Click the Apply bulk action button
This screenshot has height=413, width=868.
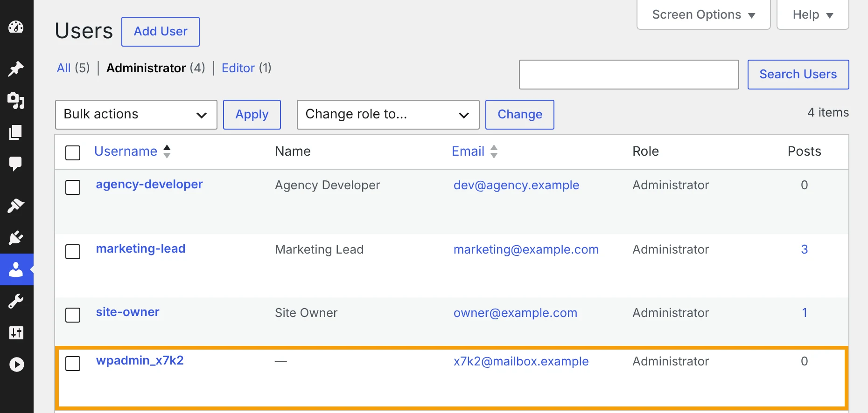[x=252, y=115]
